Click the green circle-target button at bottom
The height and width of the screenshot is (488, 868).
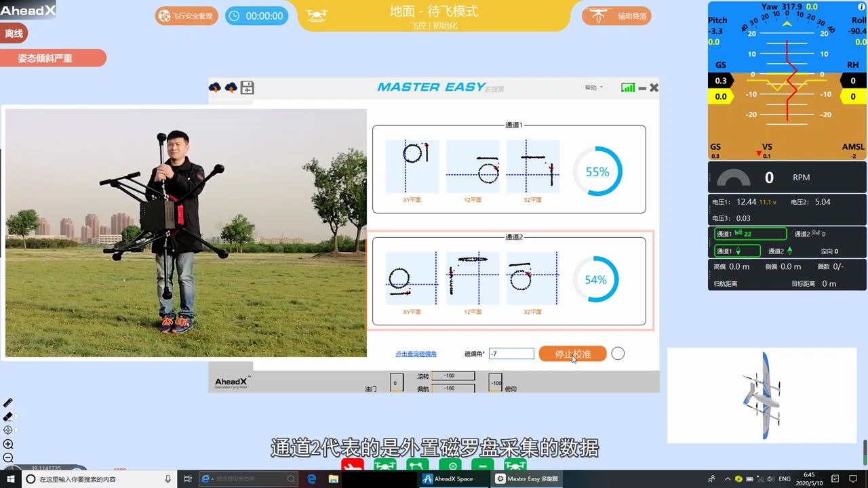pos(450,465)
